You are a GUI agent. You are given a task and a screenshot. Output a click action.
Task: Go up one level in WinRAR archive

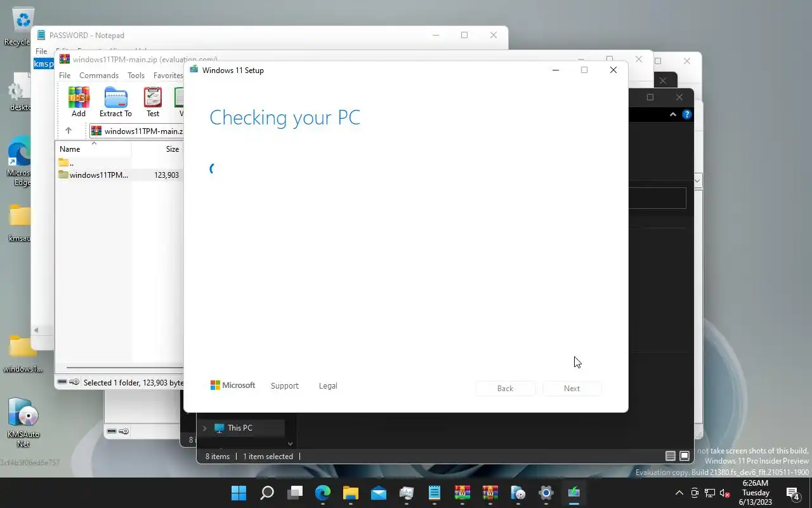coord(69,131)
